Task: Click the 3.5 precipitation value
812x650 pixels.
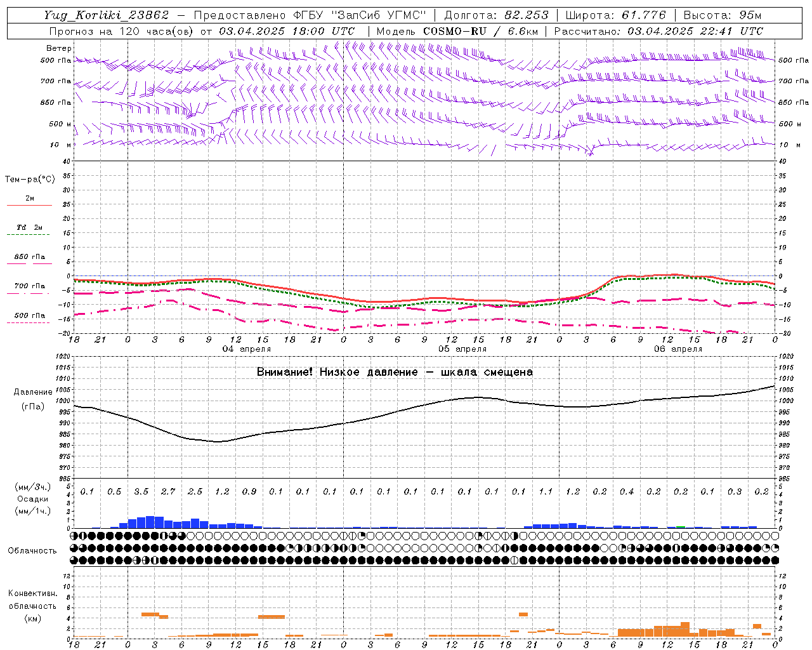Action: (x=141, y=492)
